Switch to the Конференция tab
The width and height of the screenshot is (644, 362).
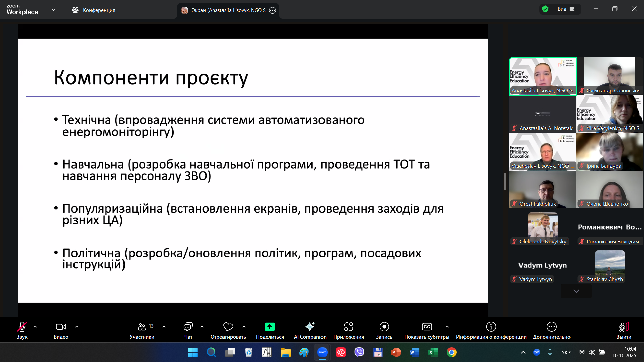click(94, 10)
